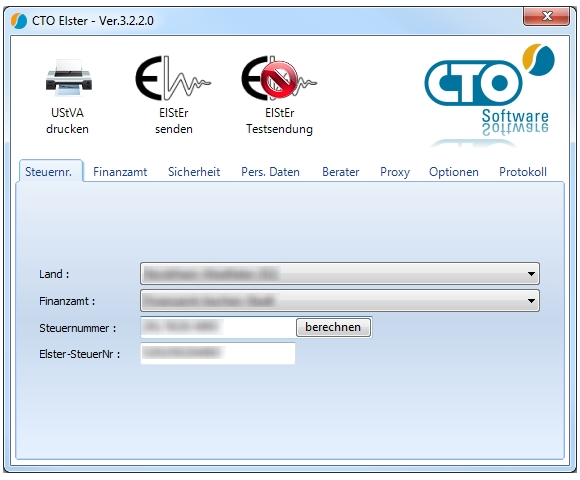
Task: Show the Protokoll tab
Action: coord(523,172)
